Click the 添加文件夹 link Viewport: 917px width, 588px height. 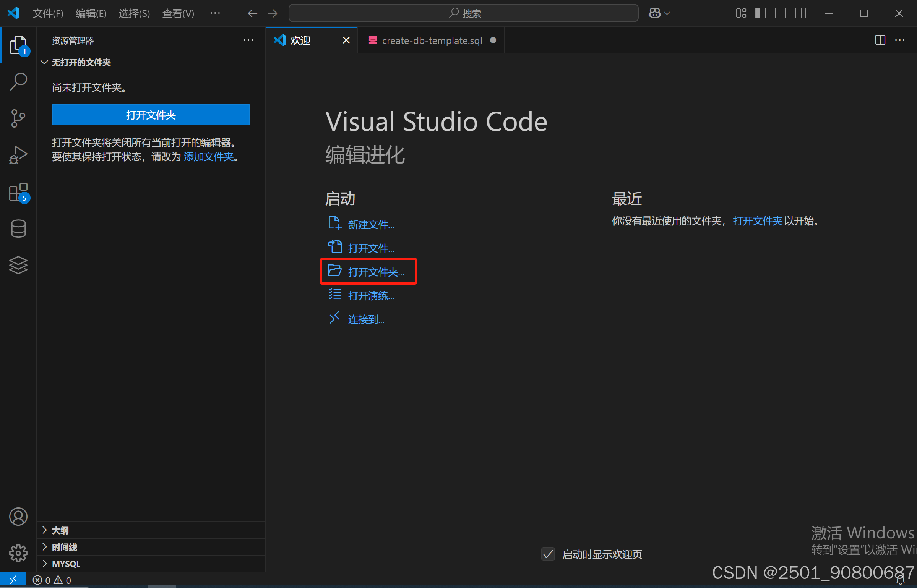[x=208, y=157]
